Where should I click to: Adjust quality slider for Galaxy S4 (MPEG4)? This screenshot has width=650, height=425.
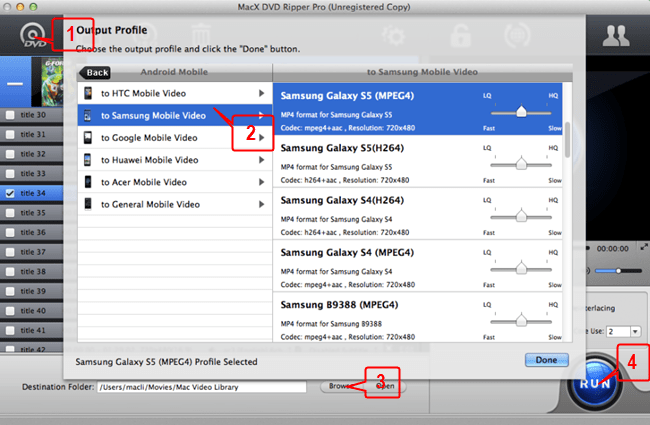click(521, 269)
